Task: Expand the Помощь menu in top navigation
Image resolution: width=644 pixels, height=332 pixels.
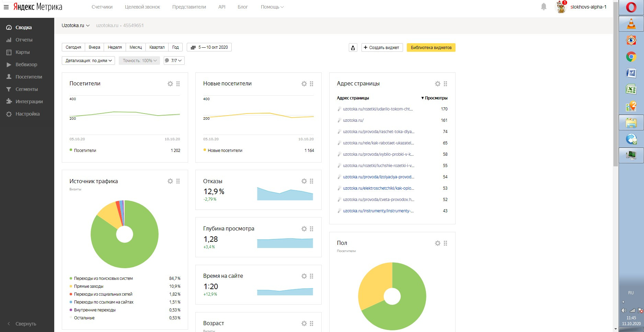Action: 272,7
